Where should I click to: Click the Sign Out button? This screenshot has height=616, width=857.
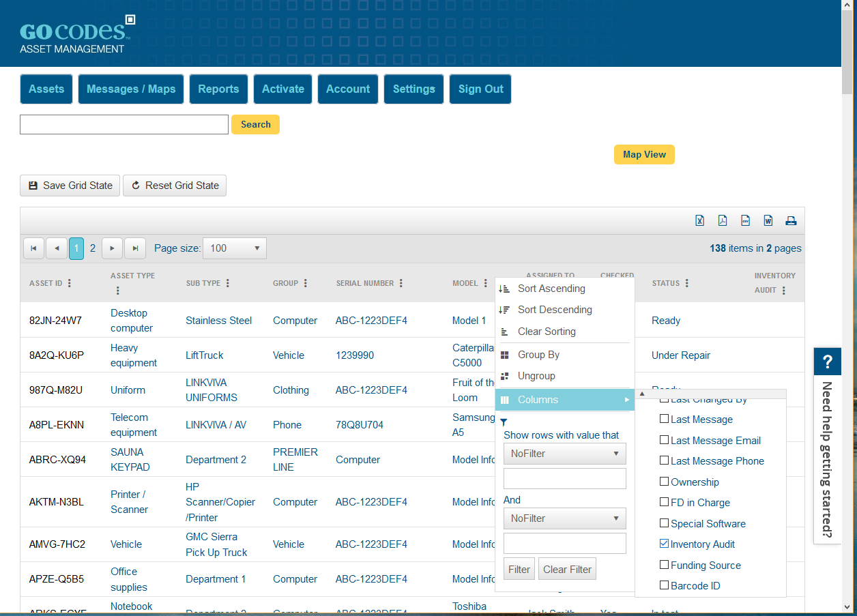coord(480,89)
